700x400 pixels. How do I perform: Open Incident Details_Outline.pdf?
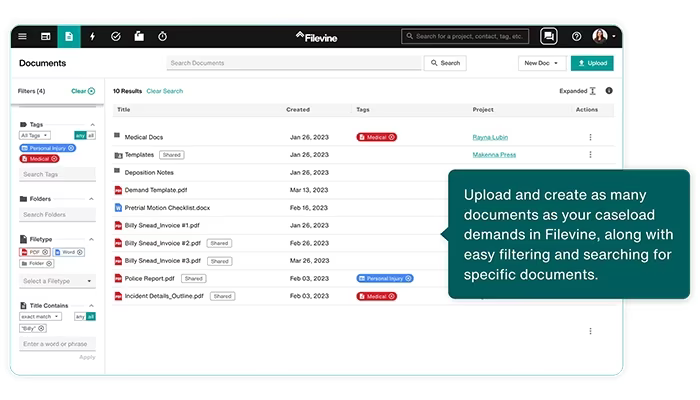click(x=164, y=296)
